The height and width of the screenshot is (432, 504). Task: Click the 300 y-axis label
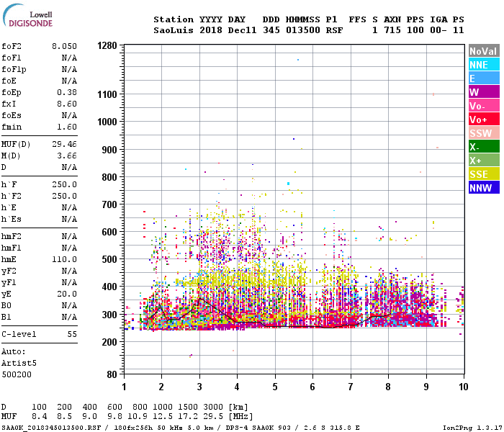tap(109, 315)
